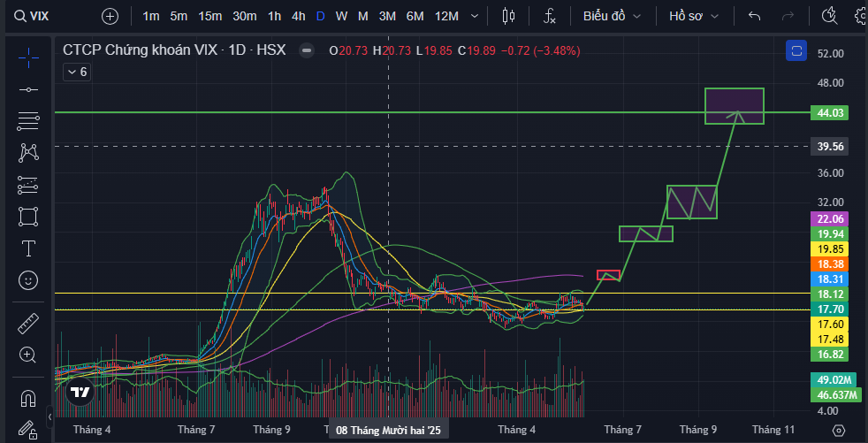Click the 19.85 yellow price label
Screen dimensions: 868x443
tap(829, 248)
